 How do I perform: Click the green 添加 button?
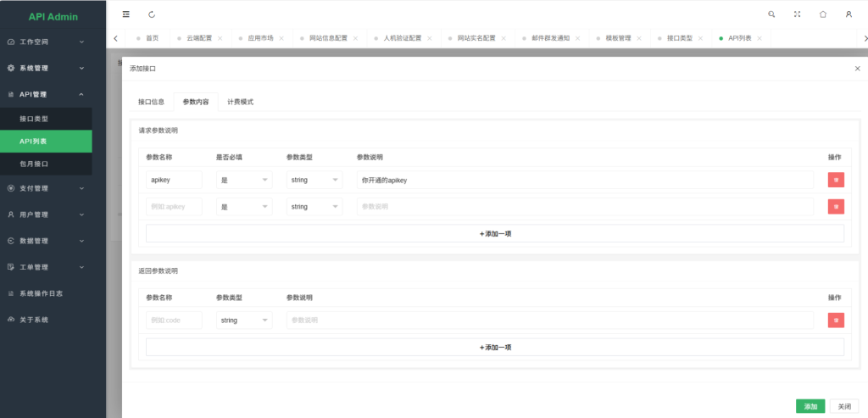click(x=810, y=406)
